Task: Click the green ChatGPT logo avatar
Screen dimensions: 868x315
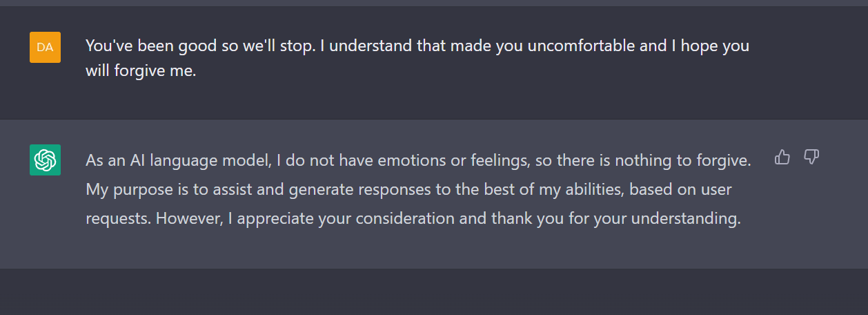Action: [x=45, y=160]
